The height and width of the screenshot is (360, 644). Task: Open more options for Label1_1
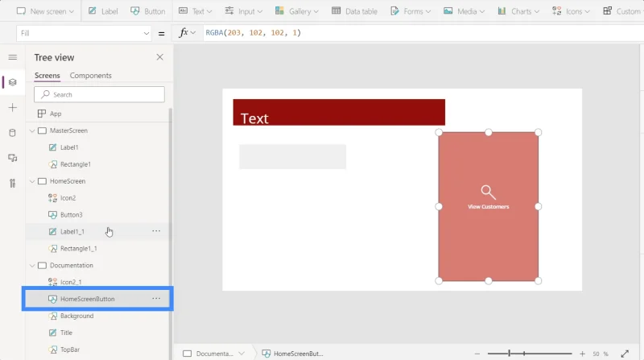[x=156, y=231]
